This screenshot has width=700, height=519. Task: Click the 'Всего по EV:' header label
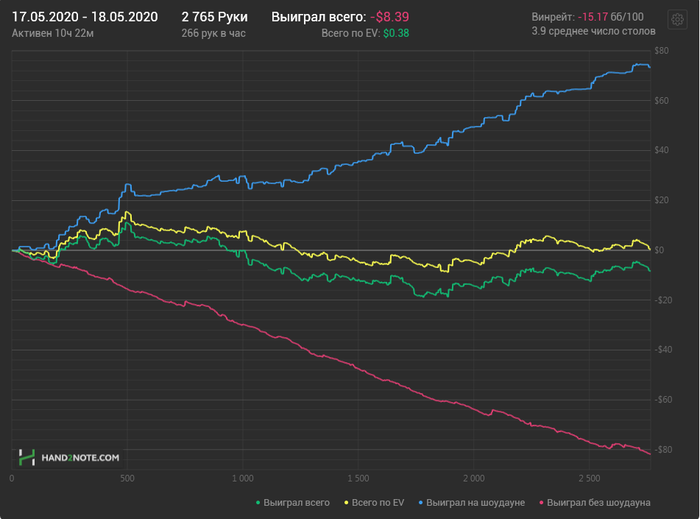pos(350,33)
